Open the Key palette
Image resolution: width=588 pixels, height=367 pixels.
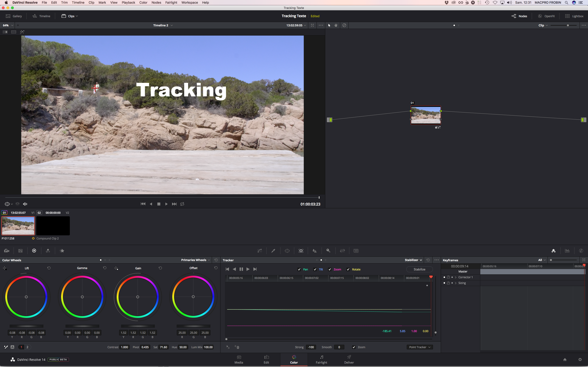point(328,250)
